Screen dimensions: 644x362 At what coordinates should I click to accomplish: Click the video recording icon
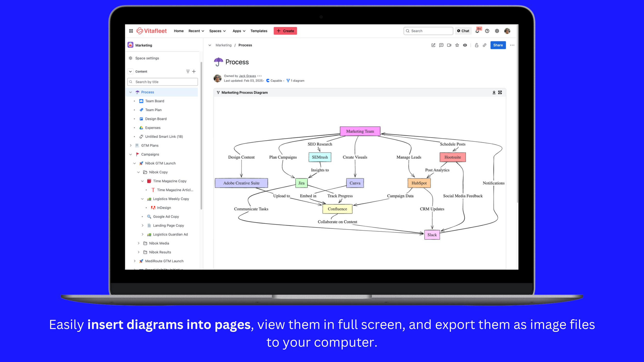[x=449, y=45]
